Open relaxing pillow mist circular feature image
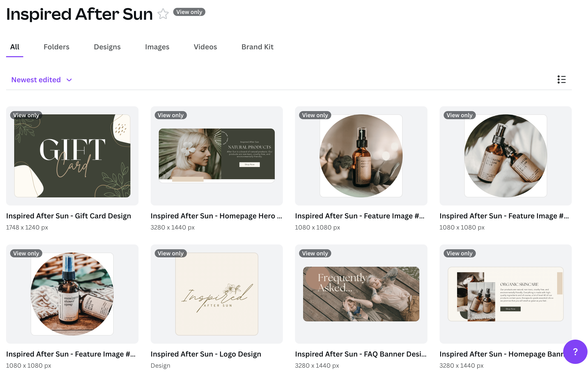This screenshot has width=588, height=372. (x=505, y=156)
